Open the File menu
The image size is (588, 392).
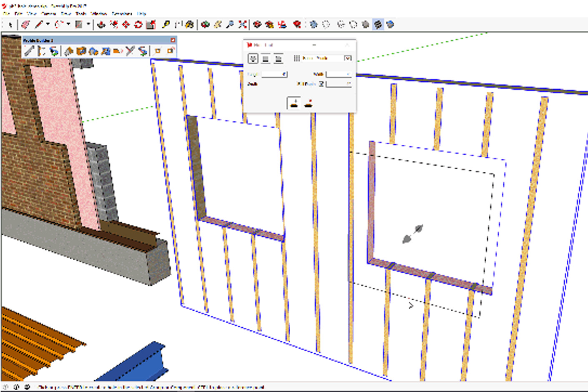[6, 14]
